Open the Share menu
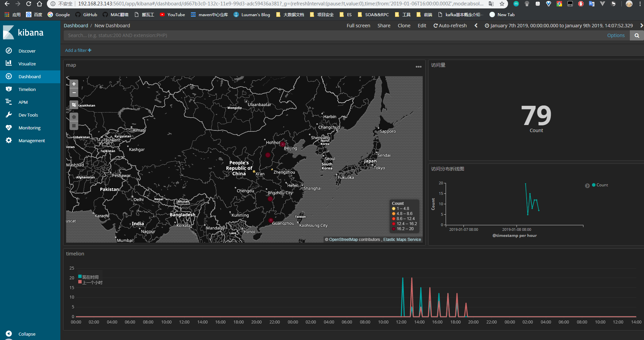Screen dimensions: 644x340 (384, 26)
